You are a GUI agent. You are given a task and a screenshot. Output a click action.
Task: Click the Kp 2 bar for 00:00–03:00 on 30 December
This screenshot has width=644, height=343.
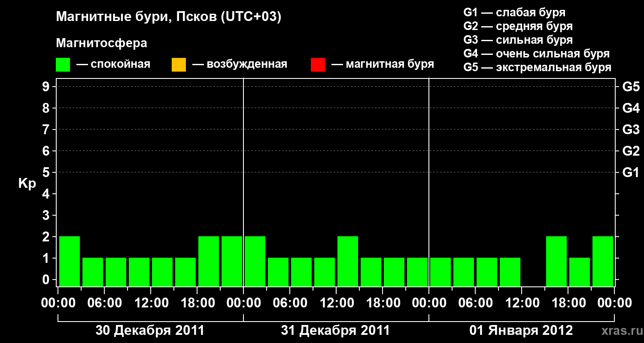pos(70,261)
